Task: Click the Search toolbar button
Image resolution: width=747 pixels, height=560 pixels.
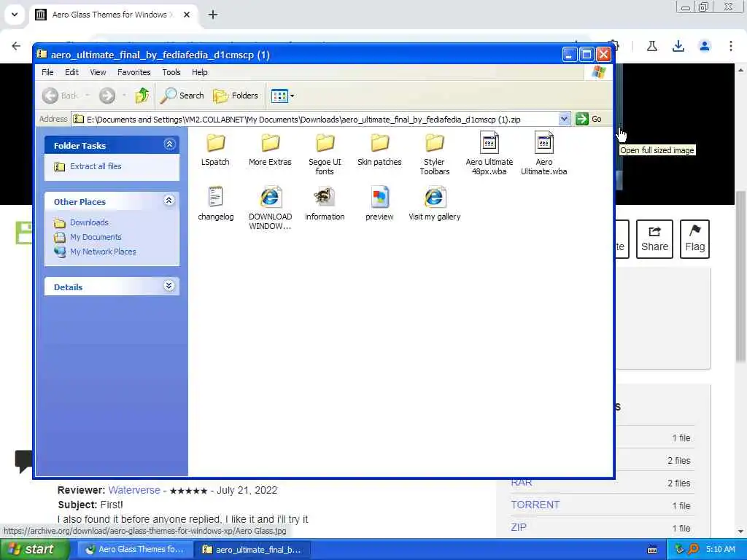Action: coord(182,96)
